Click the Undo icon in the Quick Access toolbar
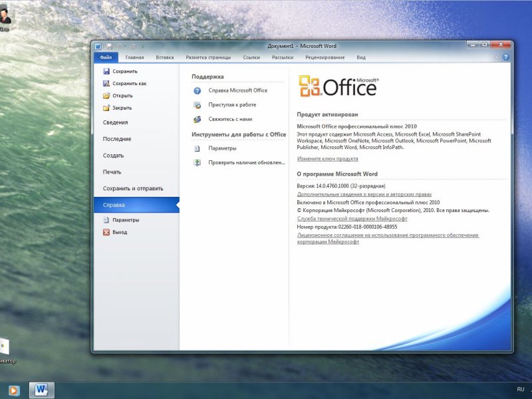Screen dimensions: 532x399 pos(120,46)
